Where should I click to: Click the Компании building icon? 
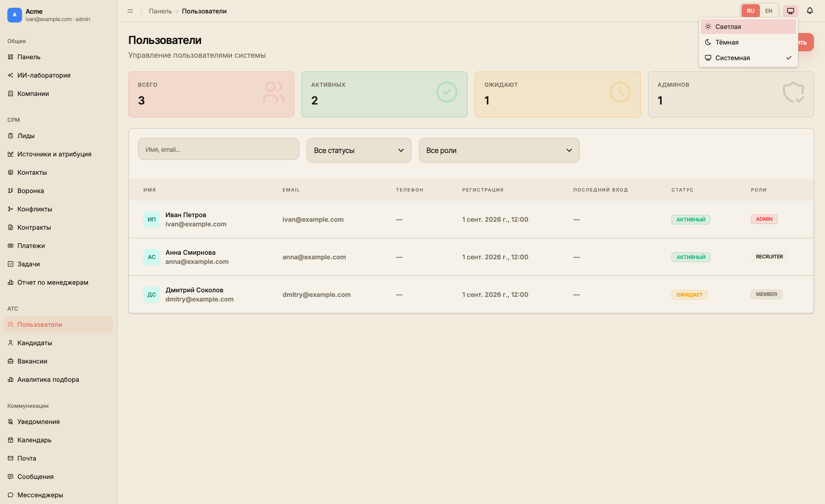(x=11, y=94)
